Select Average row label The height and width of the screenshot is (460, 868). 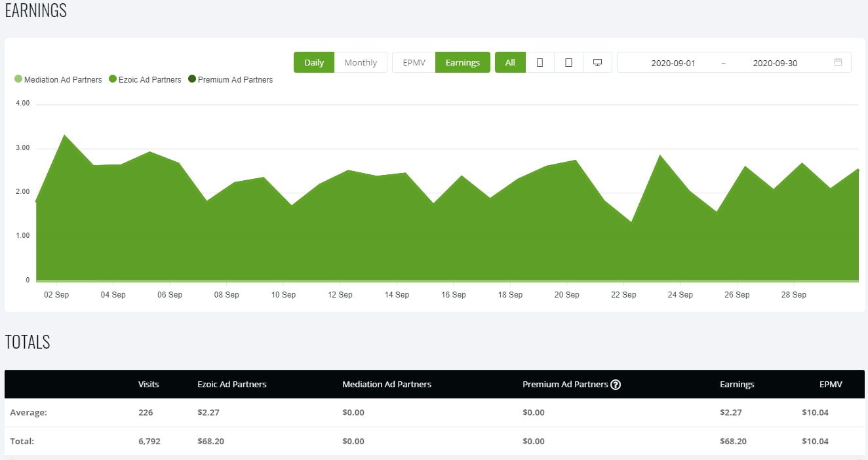pyautogui.click(x=29, y=412)
